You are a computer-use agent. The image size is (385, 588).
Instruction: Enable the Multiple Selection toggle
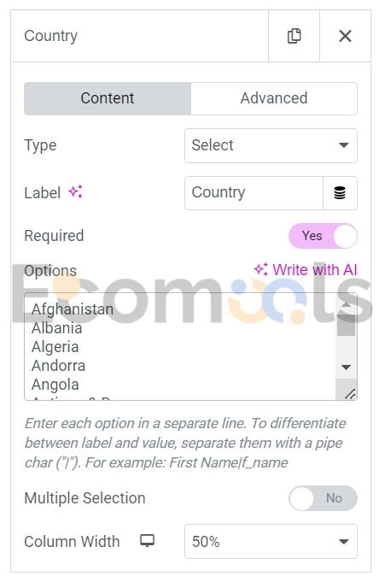point(323,498)
